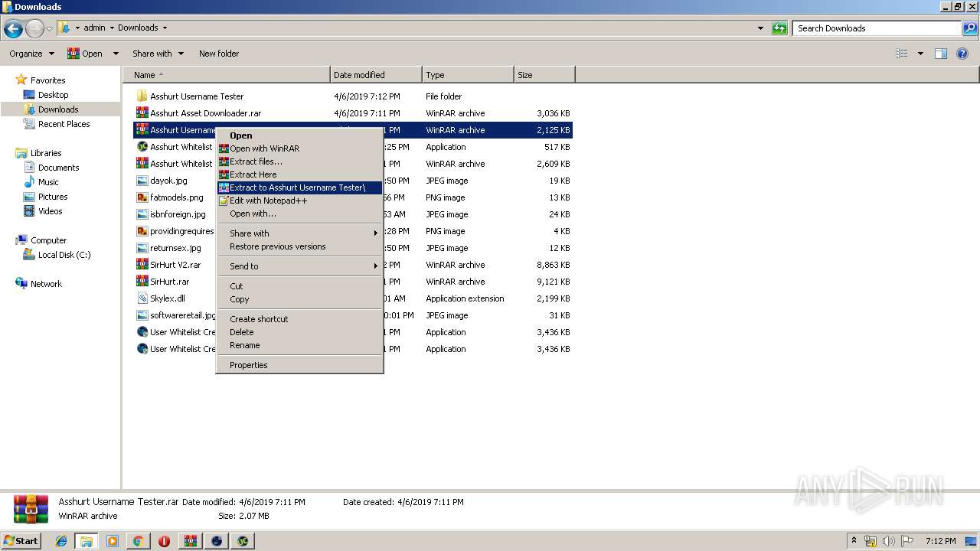Screen dimensions: 980x551
Task: Click the Back navigation arrow
Action: (x=13, y=29)
